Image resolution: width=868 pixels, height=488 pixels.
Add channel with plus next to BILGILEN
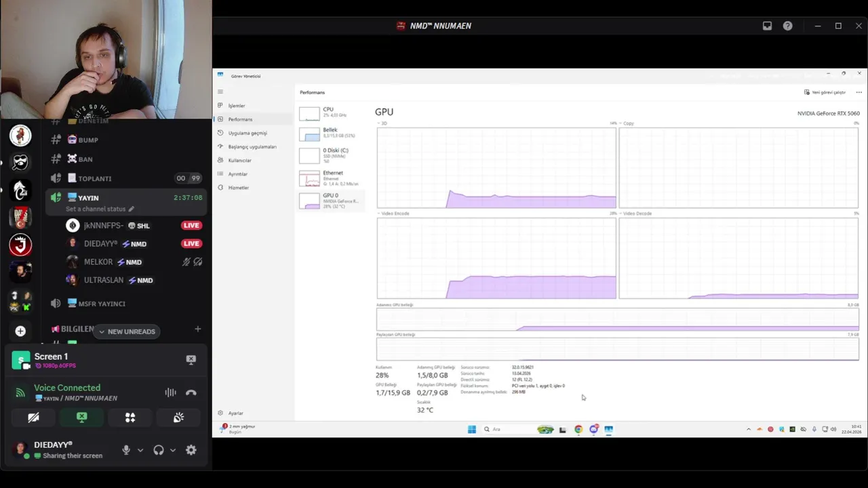197,329
